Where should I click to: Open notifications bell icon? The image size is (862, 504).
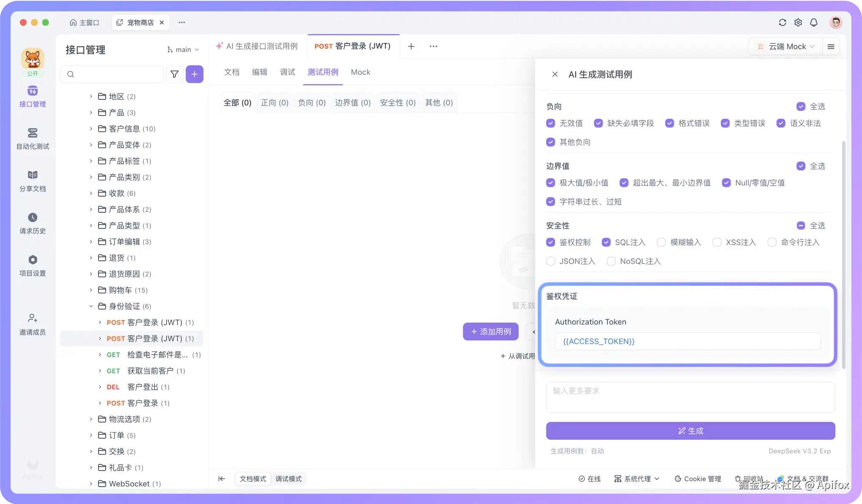tap(813, 22)
